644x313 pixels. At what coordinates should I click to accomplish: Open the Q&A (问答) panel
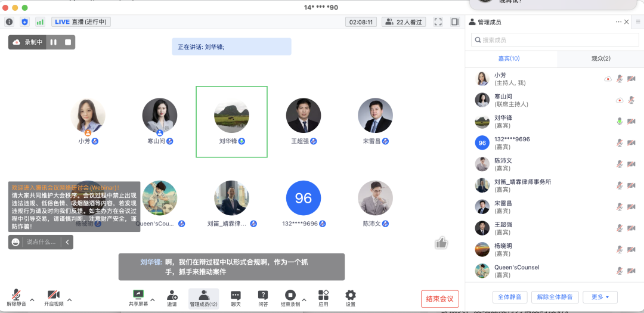pyautogui.click(x=263, y=297)
